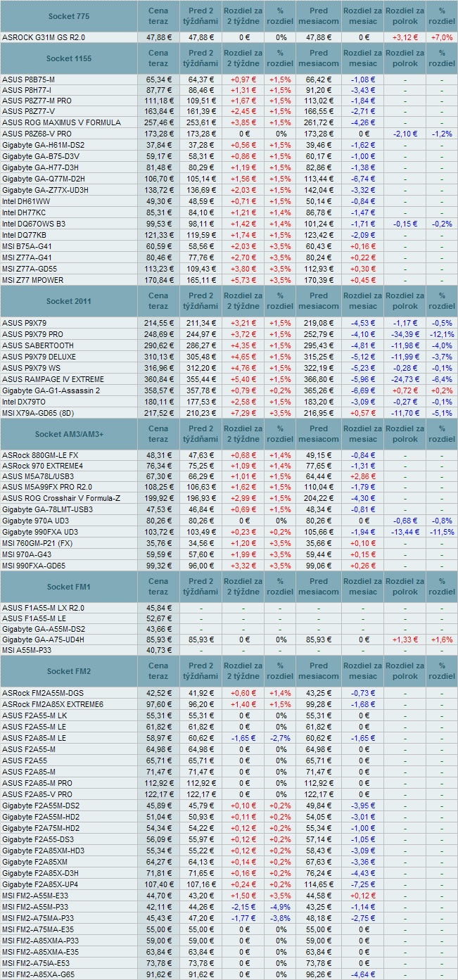Screen dimensions: 458x980
Task: Click the 257,46 € current price cell
Action: (158, 122)
